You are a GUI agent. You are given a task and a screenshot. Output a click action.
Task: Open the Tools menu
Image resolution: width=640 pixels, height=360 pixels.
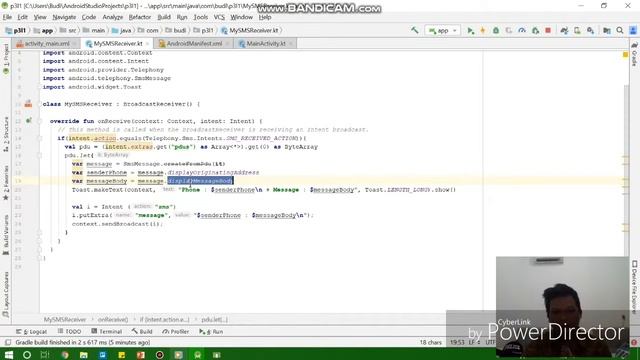200,17
